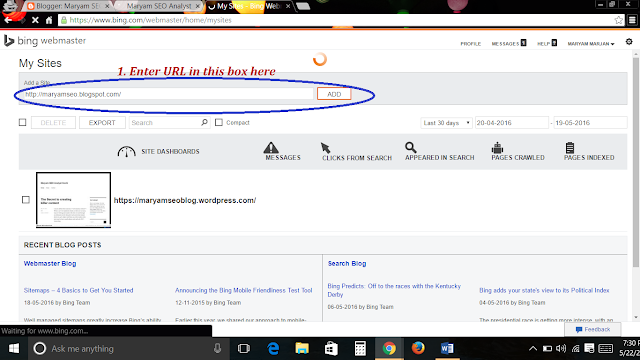The height and width of the screenshot is (360, 640).
Task: Open File Explorer from the taskbar
Action: coord(302,349)
